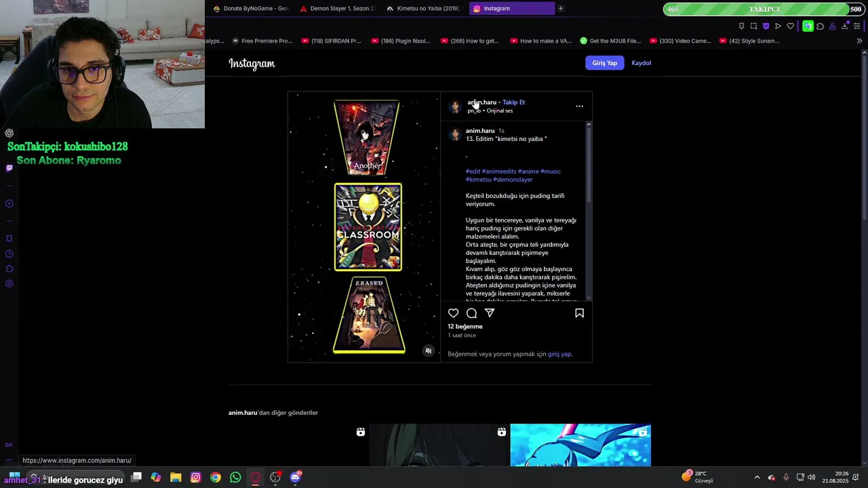Image resolution: width=868 pixels, height=488 pixels.
Task: Open Free Premiere Pro bookmark
Action: (x=262, y=41)
